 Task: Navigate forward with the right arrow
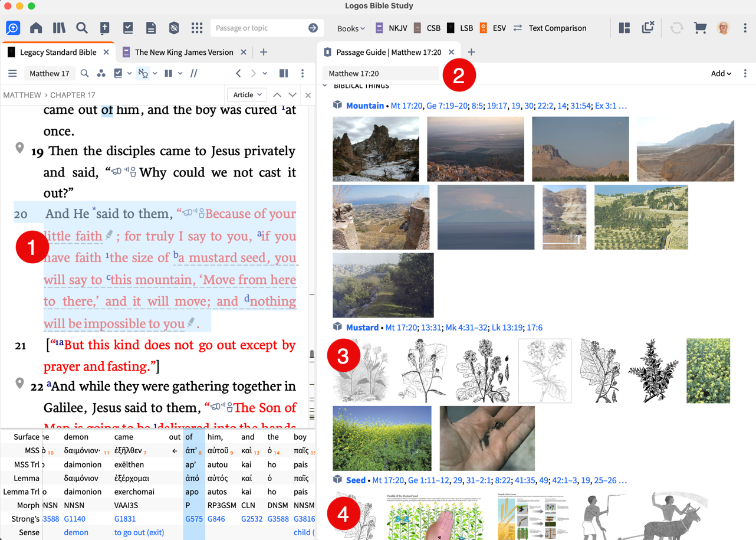coord(253,74)
